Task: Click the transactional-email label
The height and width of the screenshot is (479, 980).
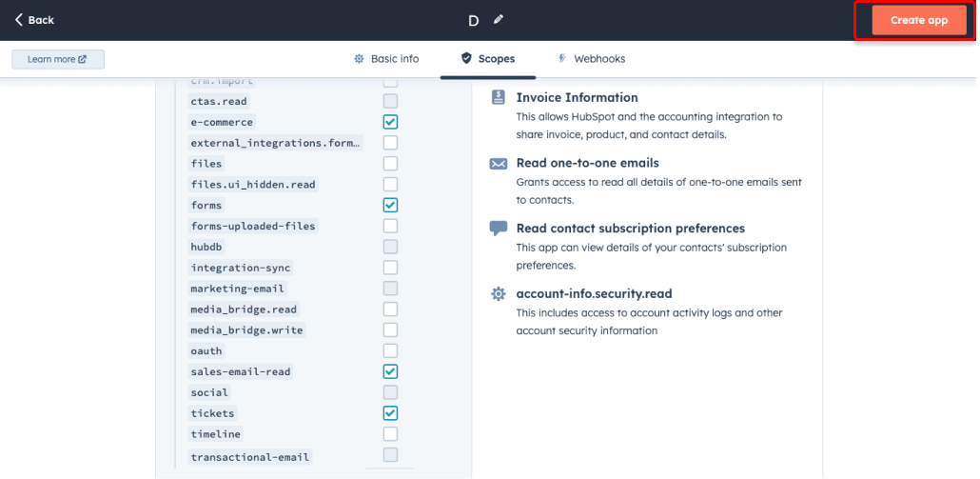Action: [x=250, y=457]
